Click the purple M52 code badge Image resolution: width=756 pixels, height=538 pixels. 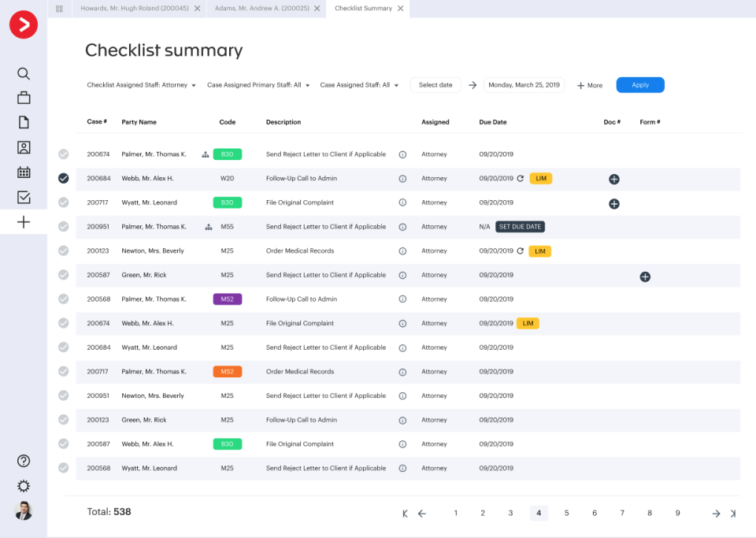click(227, 299)
